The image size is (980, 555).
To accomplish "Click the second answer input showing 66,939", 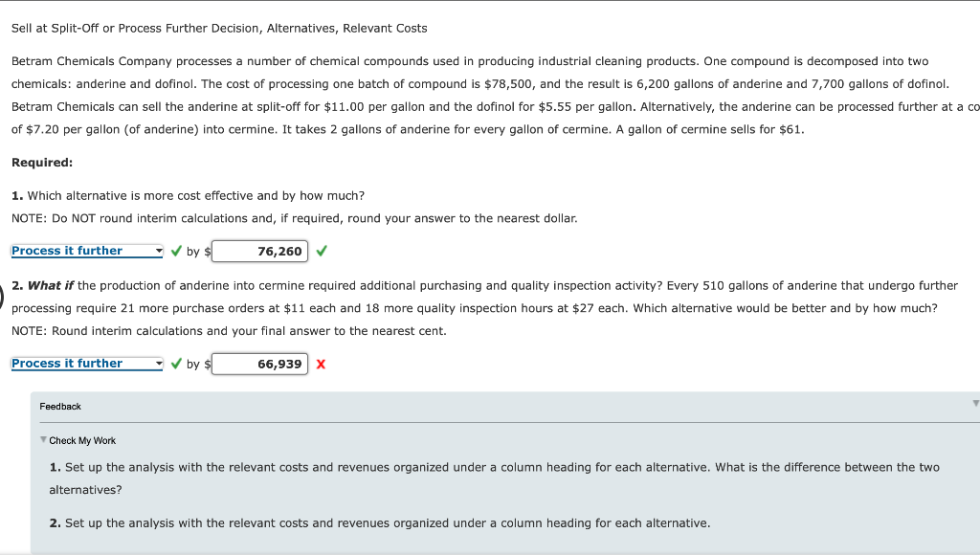I will [x=259, y=364].
